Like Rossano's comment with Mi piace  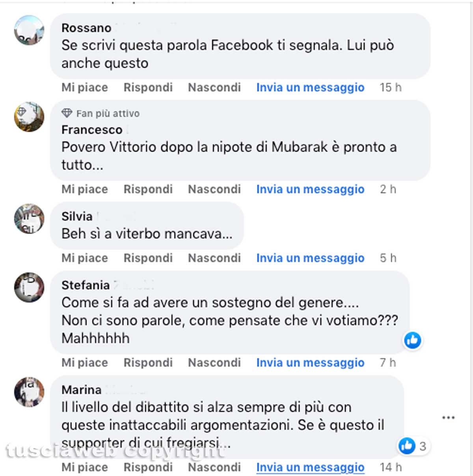[x=85, y=88]
